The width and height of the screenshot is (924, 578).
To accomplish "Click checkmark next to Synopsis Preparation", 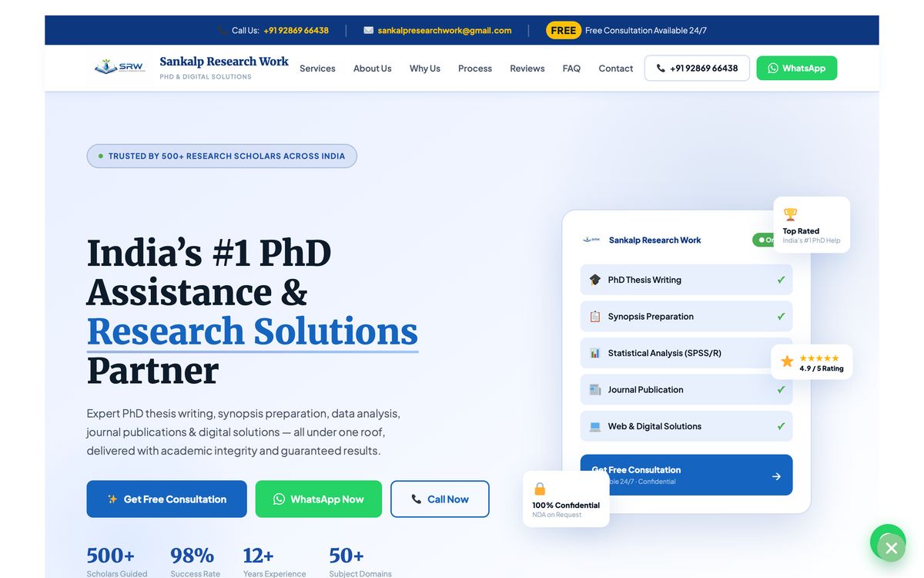I will [781, 317].
